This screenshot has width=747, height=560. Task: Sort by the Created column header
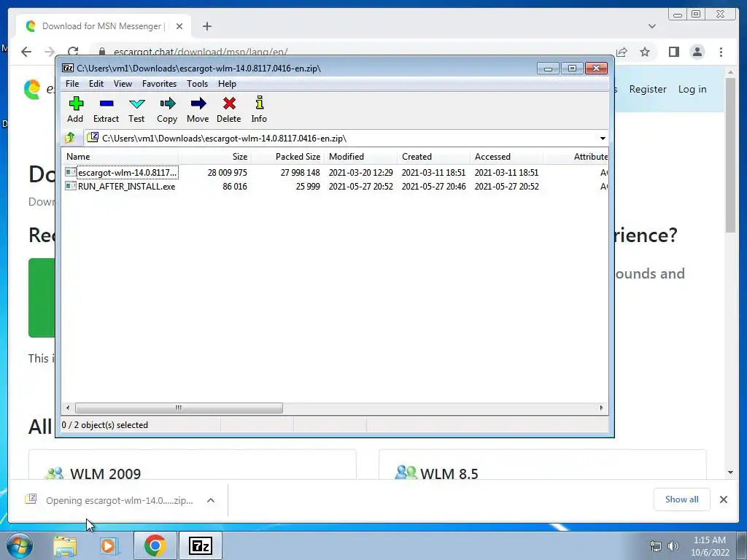coord(433,157)
